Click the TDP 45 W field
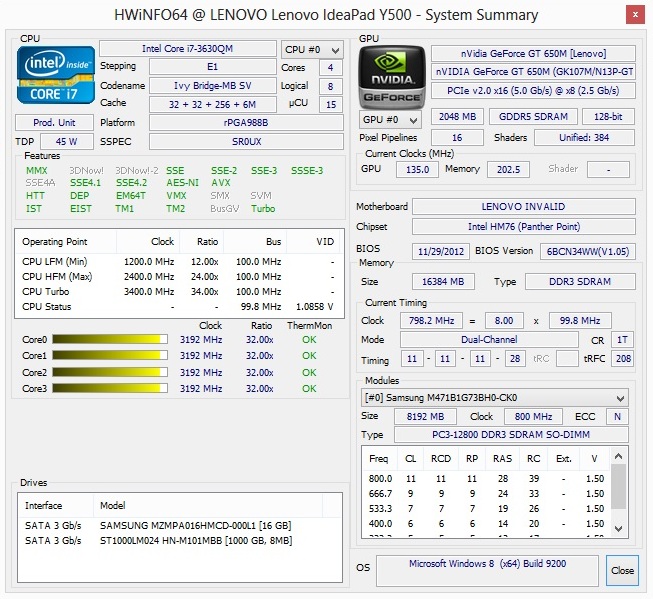The width and height of the screenshot is (653, 599). (67, 142)
